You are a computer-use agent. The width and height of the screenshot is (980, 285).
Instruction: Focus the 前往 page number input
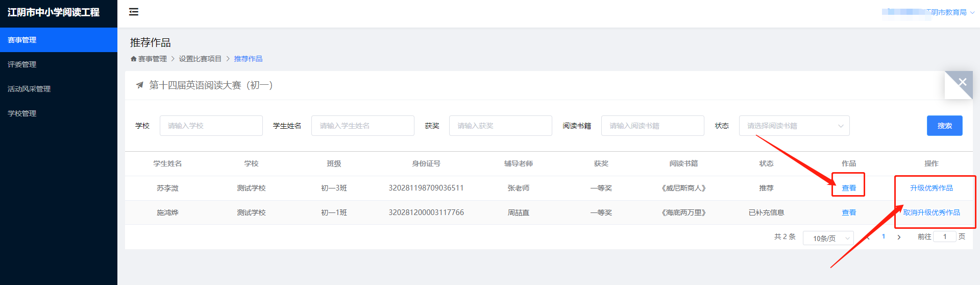pos(945,236)
